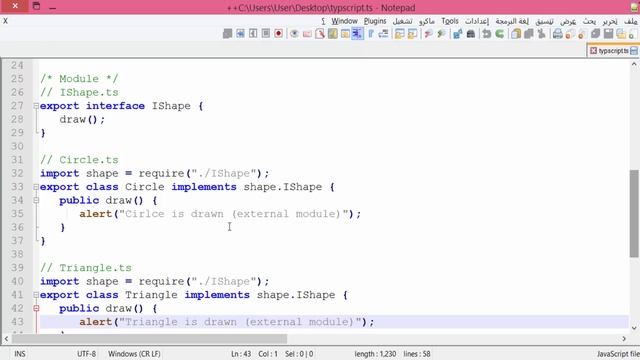Open encoding menu from UTF-8 status field

87,354
